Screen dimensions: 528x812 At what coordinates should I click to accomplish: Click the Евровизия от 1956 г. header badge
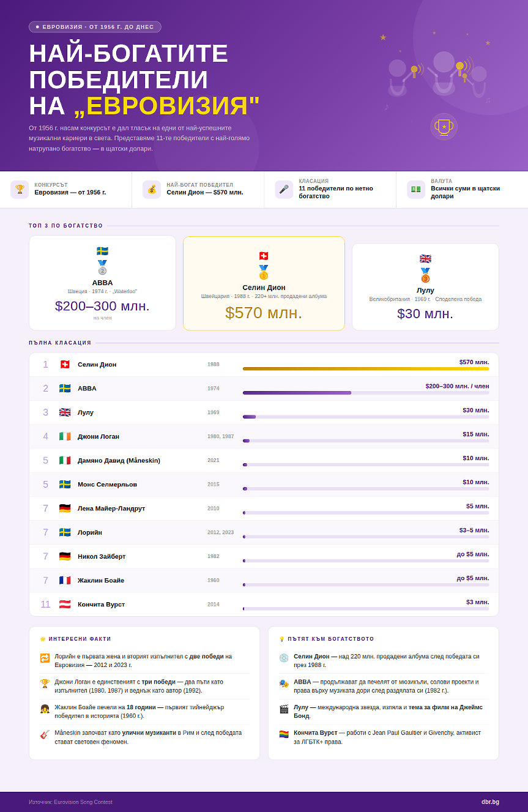(95, 27)
